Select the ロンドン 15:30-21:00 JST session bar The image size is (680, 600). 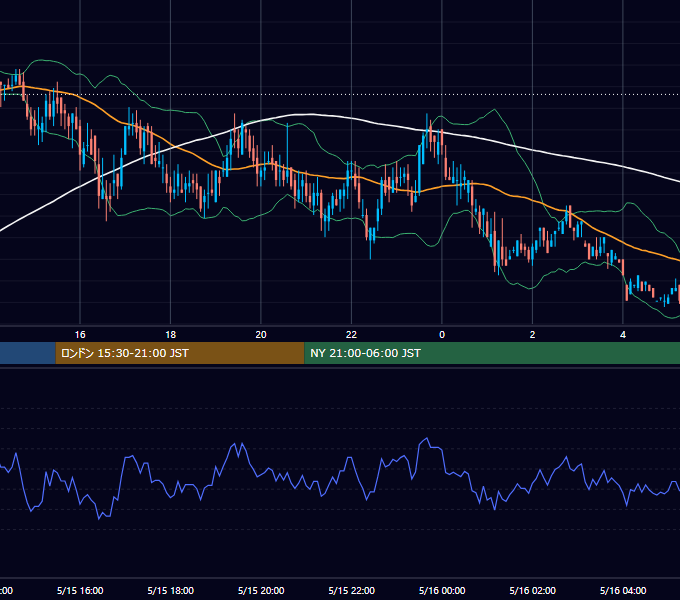(x=180, y=353)
